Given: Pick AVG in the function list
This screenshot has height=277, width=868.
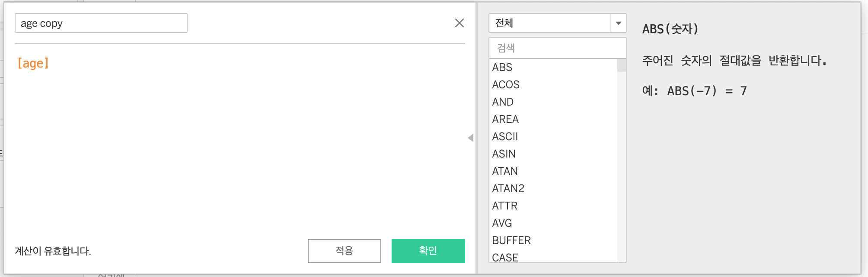Looking at the screenshot, I should [553, 223].
